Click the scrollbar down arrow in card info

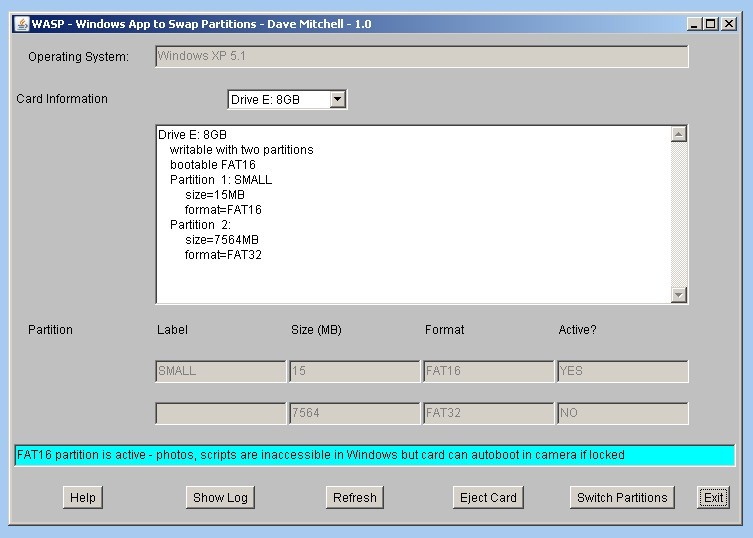click(679, 294)
